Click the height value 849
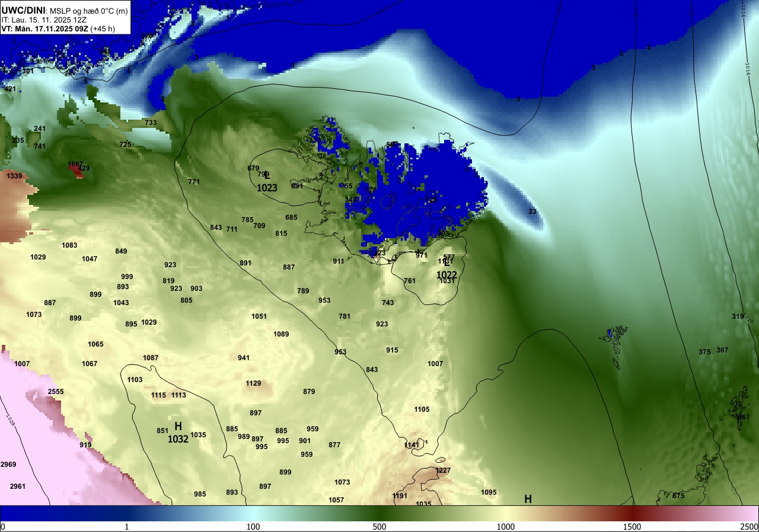Viewport: 759px width, 532px height. 121,251
